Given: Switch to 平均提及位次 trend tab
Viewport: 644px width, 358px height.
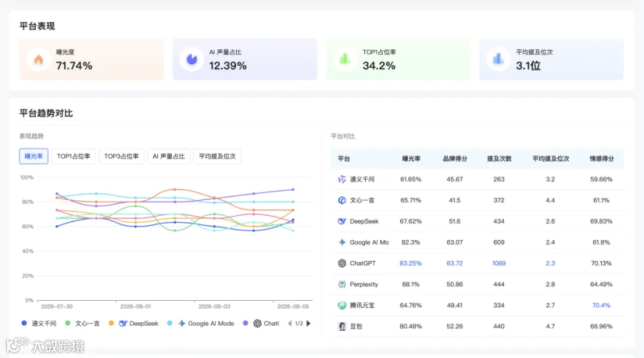Looking at the screenshot, I should [x=218, y=156].
